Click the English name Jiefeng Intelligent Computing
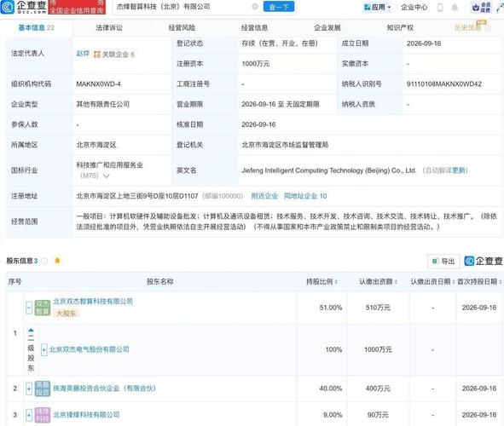The image size is (504, 426). pos(329,170)
